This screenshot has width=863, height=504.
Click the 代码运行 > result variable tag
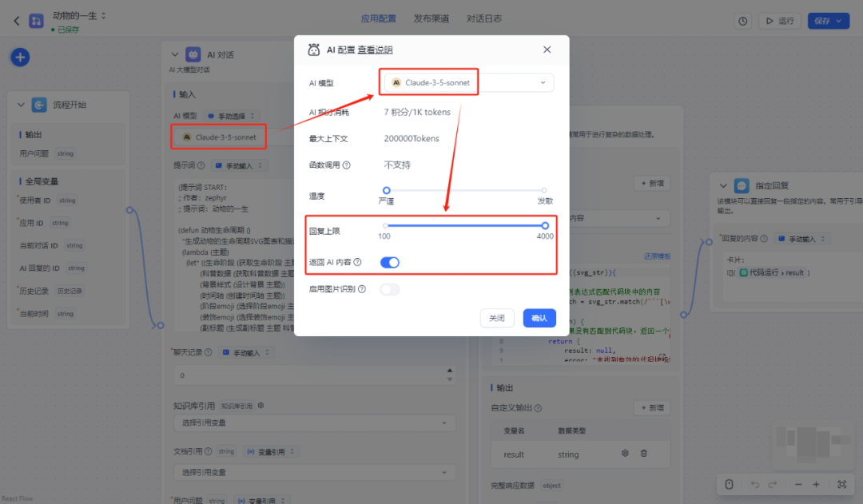pyautogui.click(x=772, y=273)
